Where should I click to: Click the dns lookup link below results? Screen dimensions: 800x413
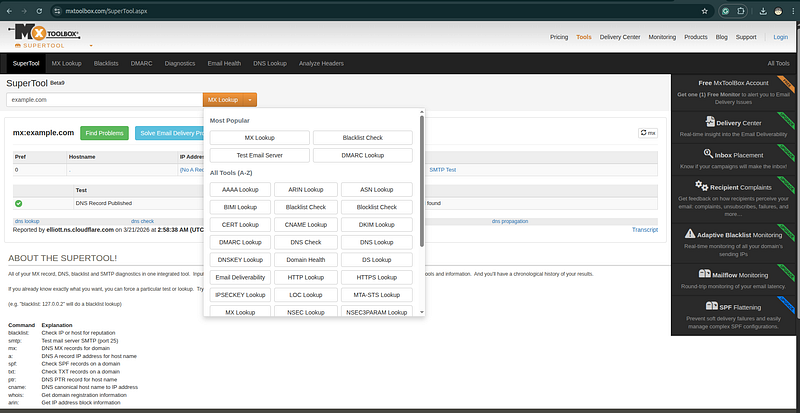(27, 222)
